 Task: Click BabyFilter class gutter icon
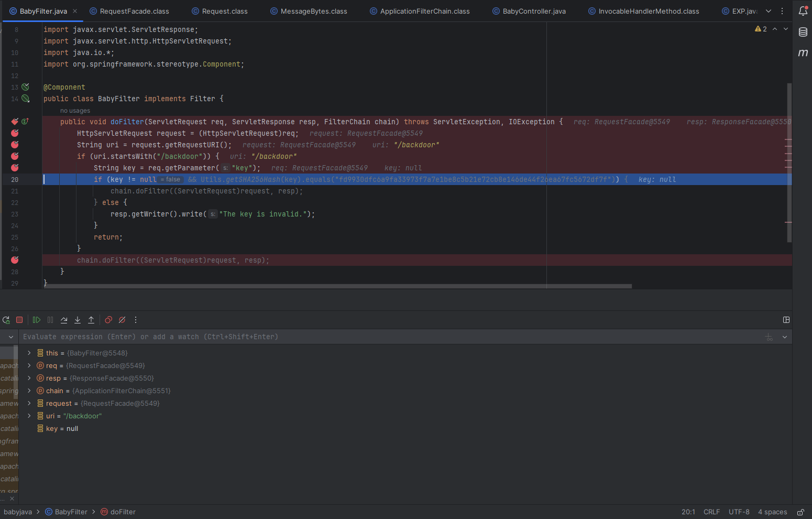[25, 99]
